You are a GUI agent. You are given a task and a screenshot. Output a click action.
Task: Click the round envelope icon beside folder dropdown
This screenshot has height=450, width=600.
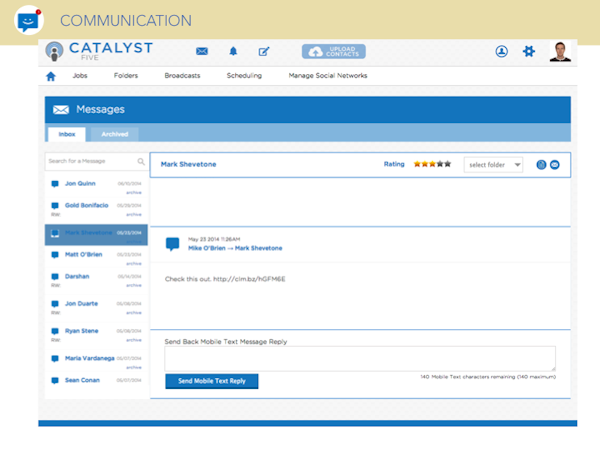pos(554,165)
